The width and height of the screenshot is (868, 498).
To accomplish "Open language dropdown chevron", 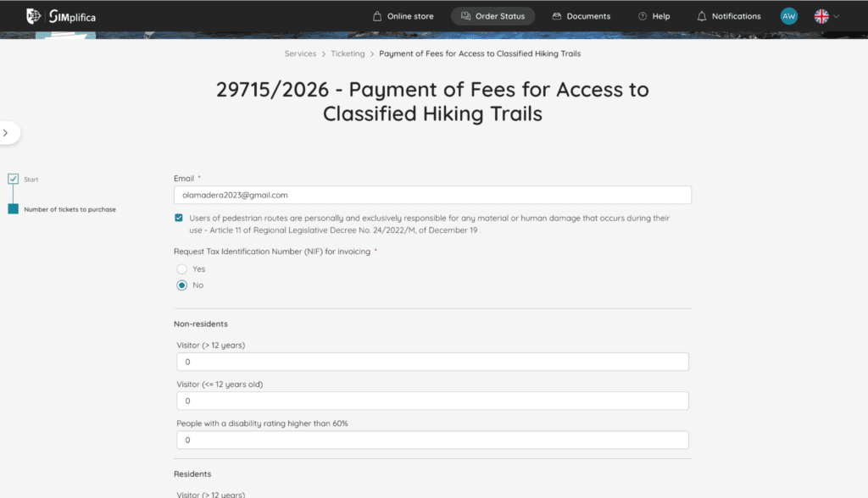I will pos(837,16).
